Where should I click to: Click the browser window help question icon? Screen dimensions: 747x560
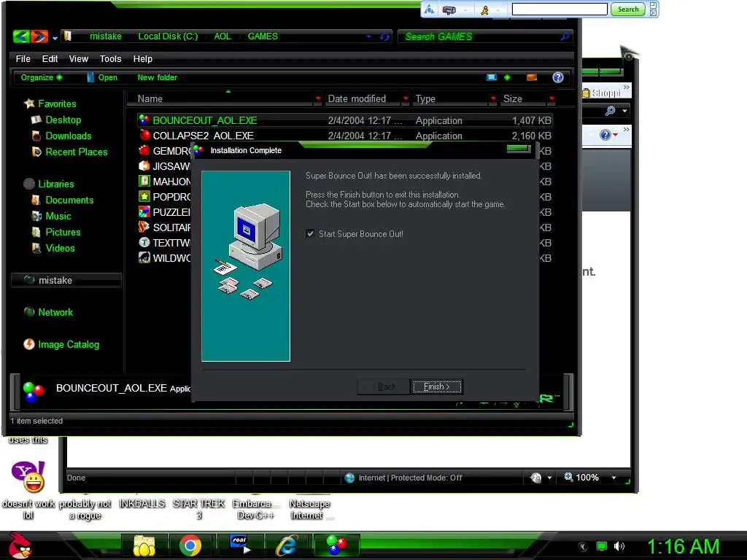(605, 135)
